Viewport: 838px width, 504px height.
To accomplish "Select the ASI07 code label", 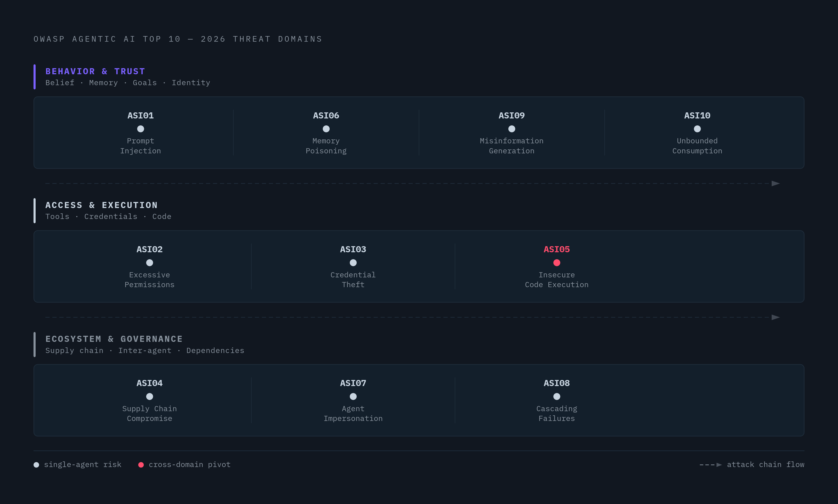I will pos(353,383).
